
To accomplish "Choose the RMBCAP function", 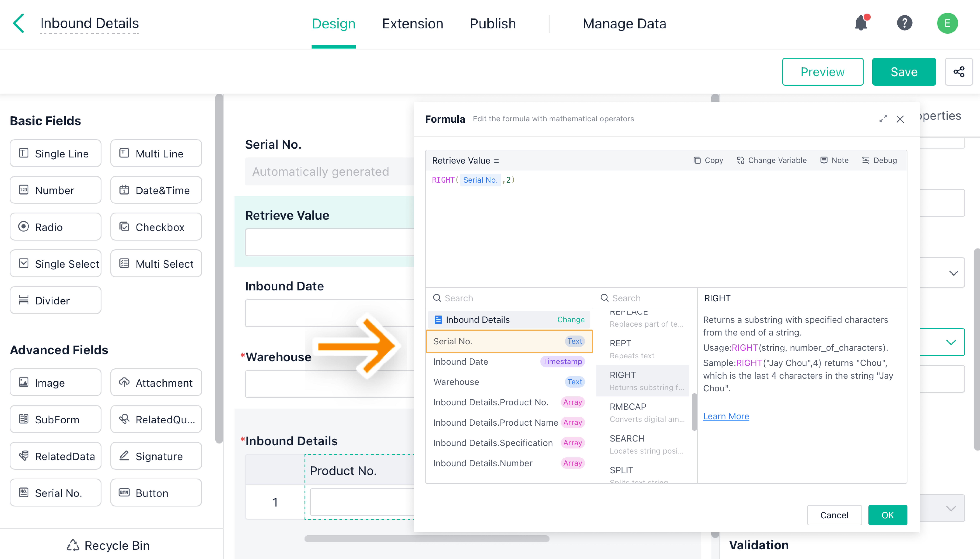I will pos(642,413).
